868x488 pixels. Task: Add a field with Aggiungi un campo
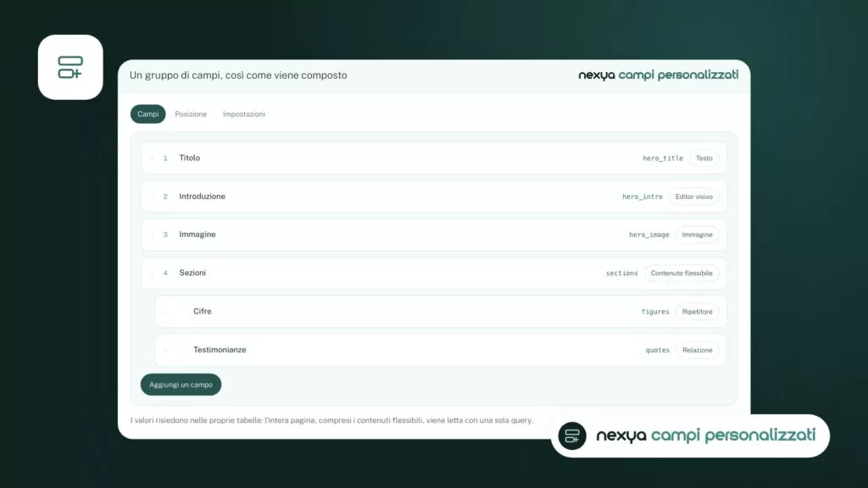(x=181, y=385)
